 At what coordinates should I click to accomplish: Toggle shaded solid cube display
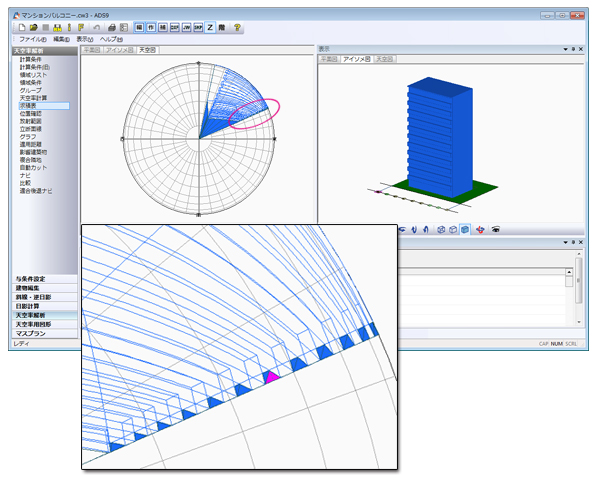pyautogui.click(x=465, y=230)
